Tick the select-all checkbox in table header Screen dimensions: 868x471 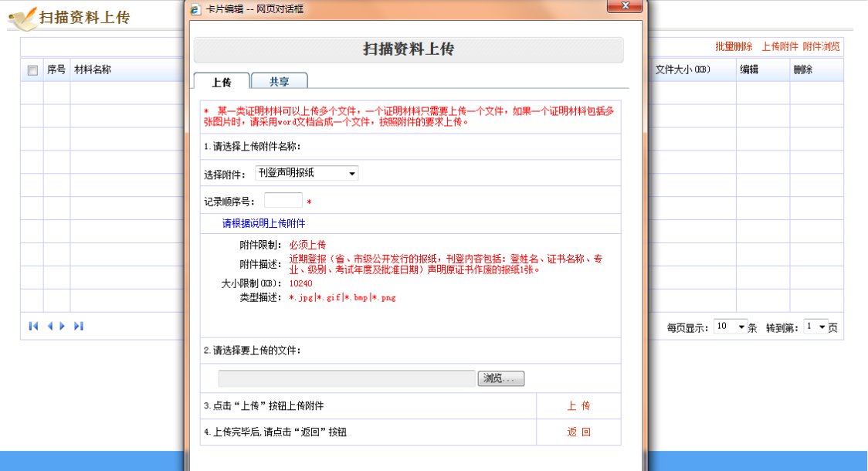point(32,70)
